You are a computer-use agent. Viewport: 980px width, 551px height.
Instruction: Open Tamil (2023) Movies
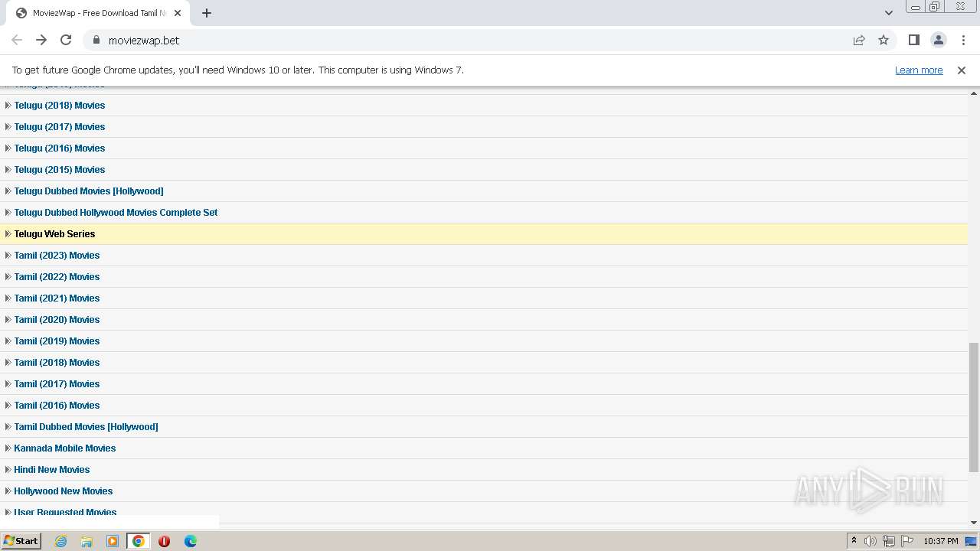(x=57, y=256)
